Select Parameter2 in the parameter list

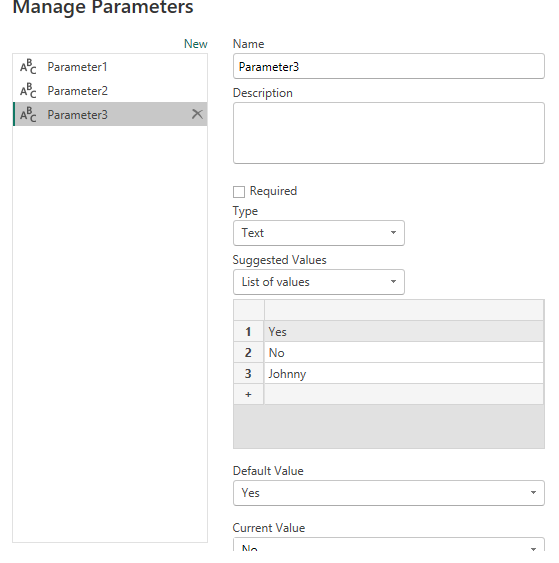(x=110, y=91)
